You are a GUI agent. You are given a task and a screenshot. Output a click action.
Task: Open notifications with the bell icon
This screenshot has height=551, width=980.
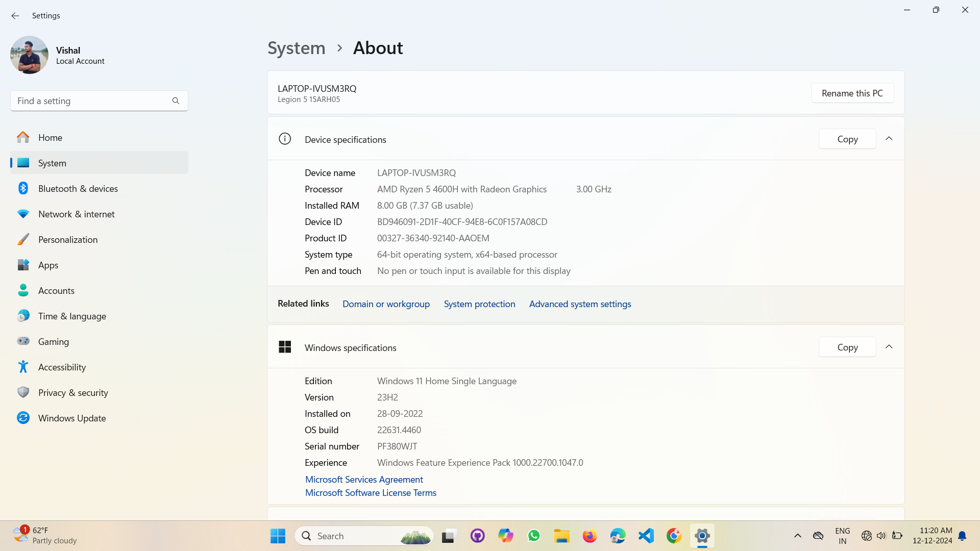tap(962, 536)
